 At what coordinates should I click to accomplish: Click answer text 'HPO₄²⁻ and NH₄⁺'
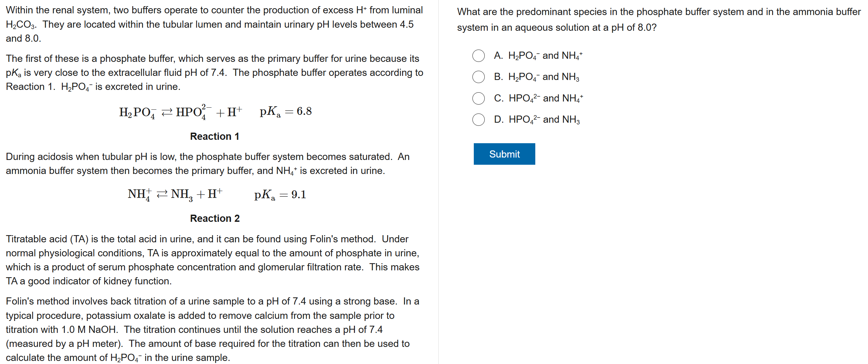coord(546,98)
